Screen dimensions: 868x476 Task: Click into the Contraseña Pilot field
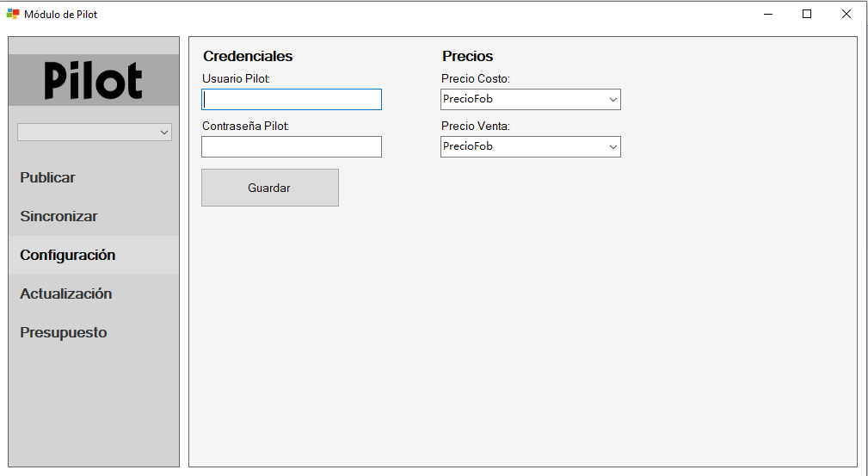click(291, 147)
